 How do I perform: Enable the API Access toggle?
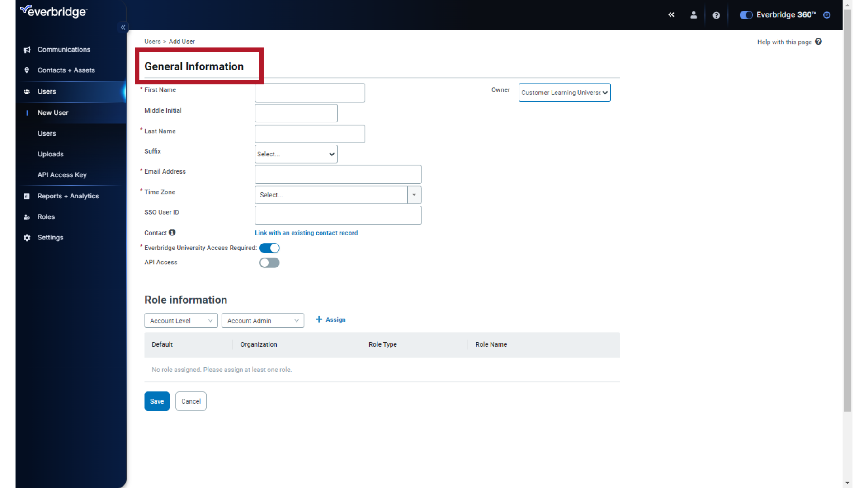[x=269, y=262]
